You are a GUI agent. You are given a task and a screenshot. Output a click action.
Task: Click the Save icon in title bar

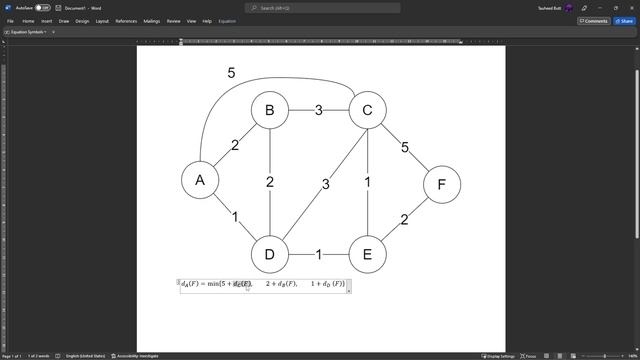[58, 8]
